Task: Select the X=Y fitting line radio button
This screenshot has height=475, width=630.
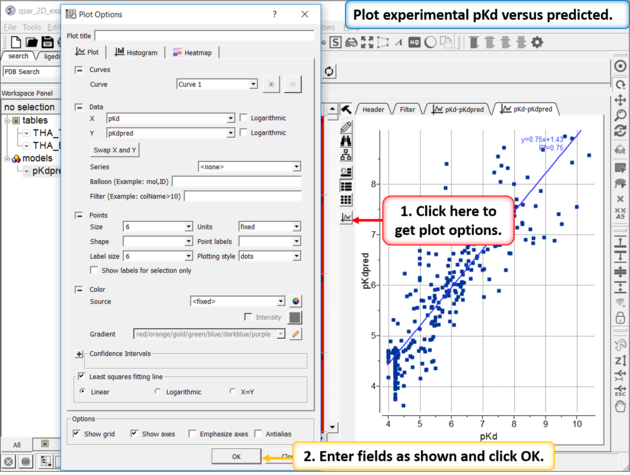Action: [x=233, y=392]
